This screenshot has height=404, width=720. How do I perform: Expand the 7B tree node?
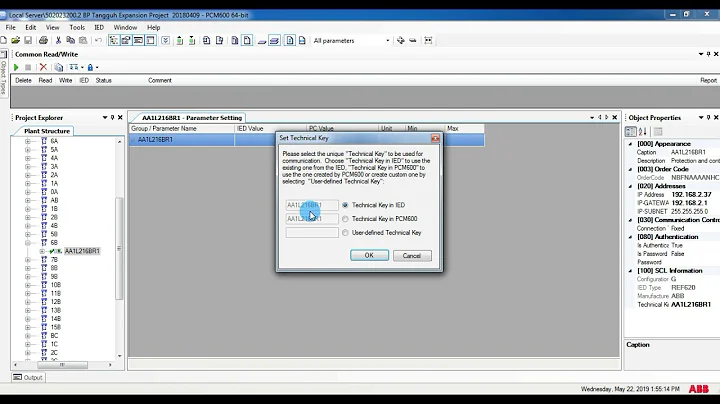coord(28,260)
